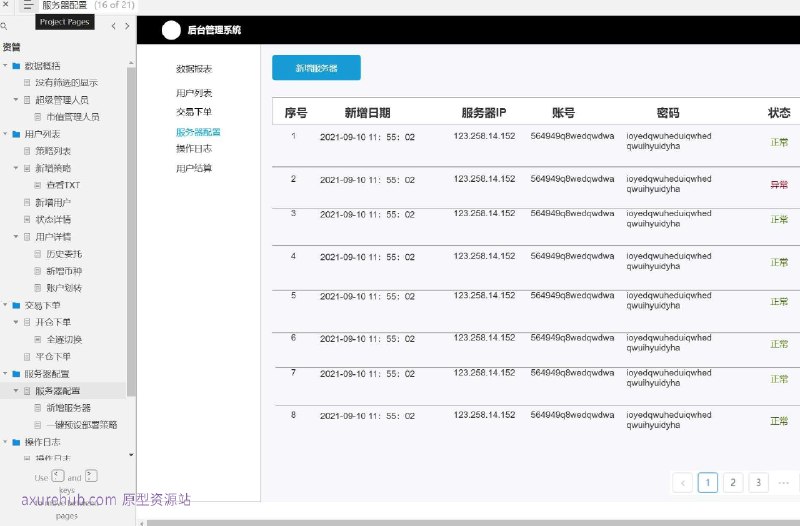Click folder icon beside 操作日志 in tree
The width and height of the screenshot is (800, 526).
point(16,442)
